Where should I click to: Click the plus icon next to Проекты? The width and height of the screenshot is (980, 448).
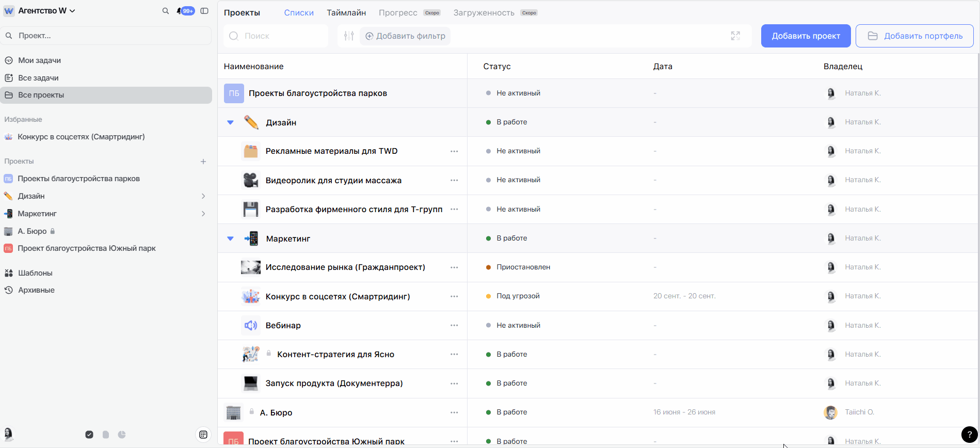(203, 162)
